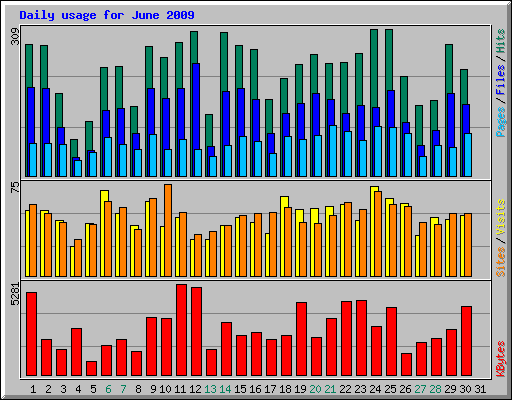512x400 pixels.
Task: Click the 'Files' legend label
Action: (x=501, y=79)
